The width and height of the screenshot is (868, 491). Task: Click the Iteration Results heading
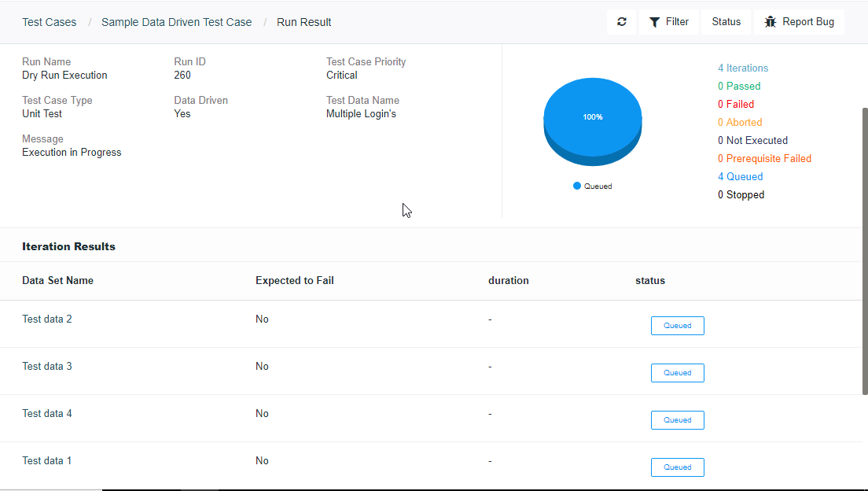coord(68,246)
